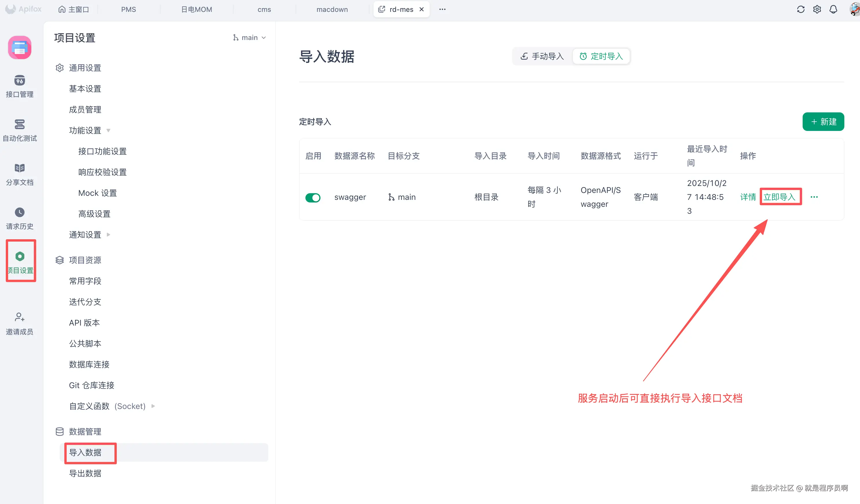Screen dimensions: 860x504
Task: Select 导出数据 in the sidebar
Action: pos(85,473)
